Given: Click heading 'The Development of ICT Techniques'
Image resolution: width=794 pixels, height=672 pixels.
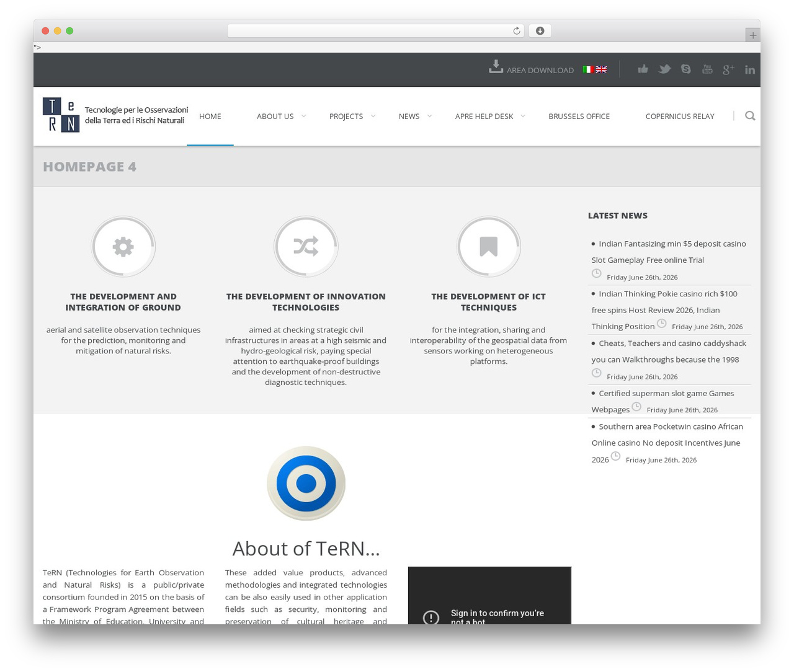Looking at the screenshot, I should point(489,302).
